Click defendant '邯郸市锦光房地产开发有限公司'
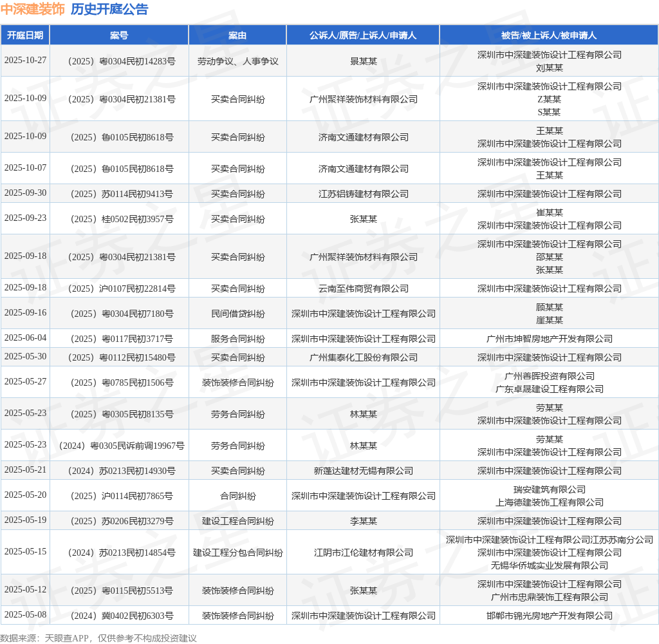This screenshot has width=659, height=644. (x=550, y=616)
